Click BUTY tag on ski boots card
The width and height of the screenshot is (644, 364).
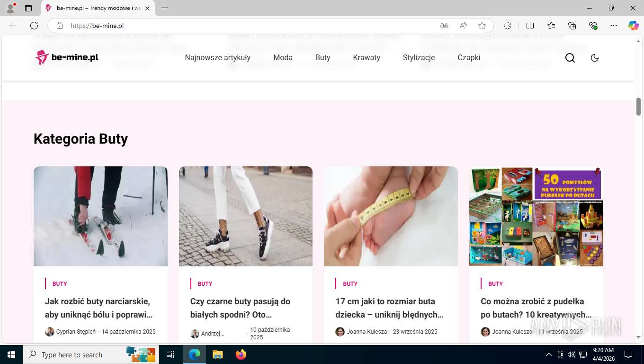[60, 284]
